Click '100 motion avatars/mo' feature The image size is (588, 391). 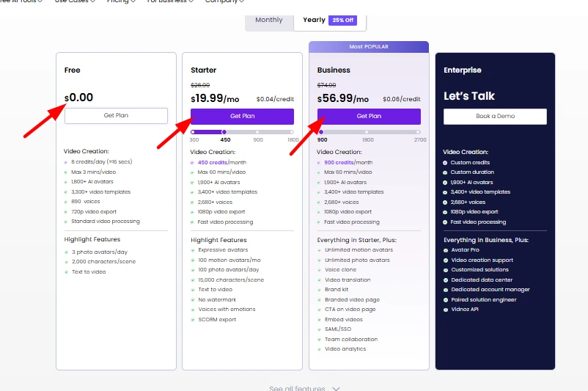tap(229, 260)
